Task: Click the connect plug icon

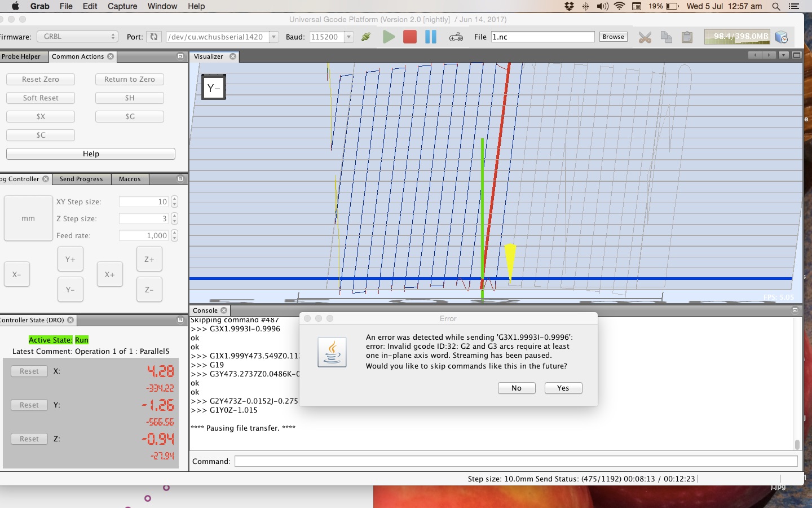Action: (366, 37)
